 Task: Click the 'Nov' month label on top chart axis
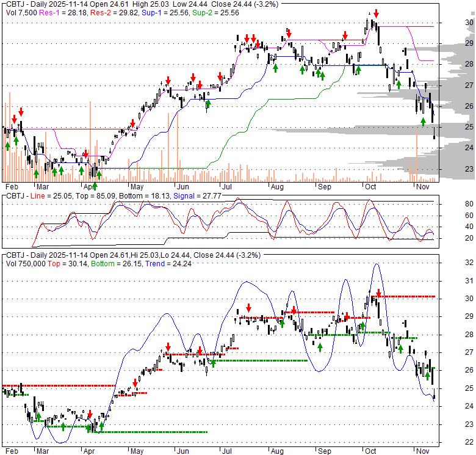click(x=423, y=186)
